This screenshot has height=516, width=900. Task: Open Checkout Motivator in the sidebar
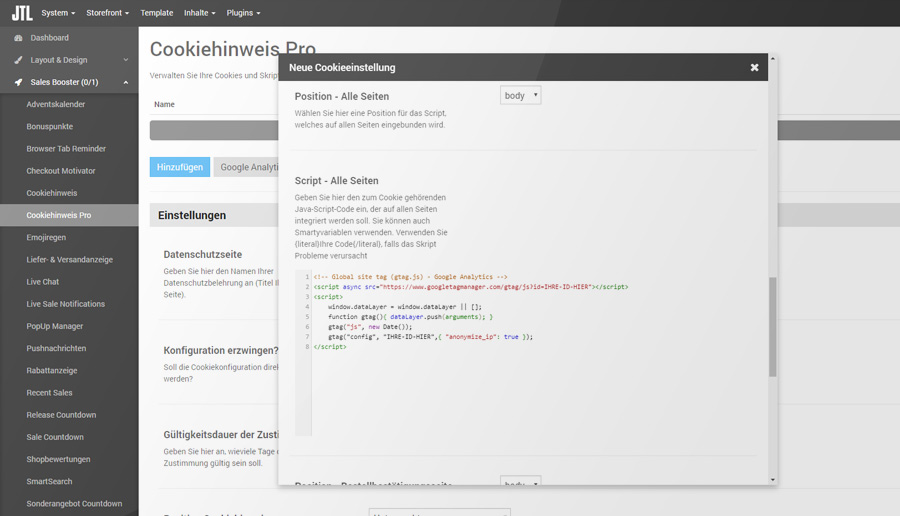coord(61,171)
